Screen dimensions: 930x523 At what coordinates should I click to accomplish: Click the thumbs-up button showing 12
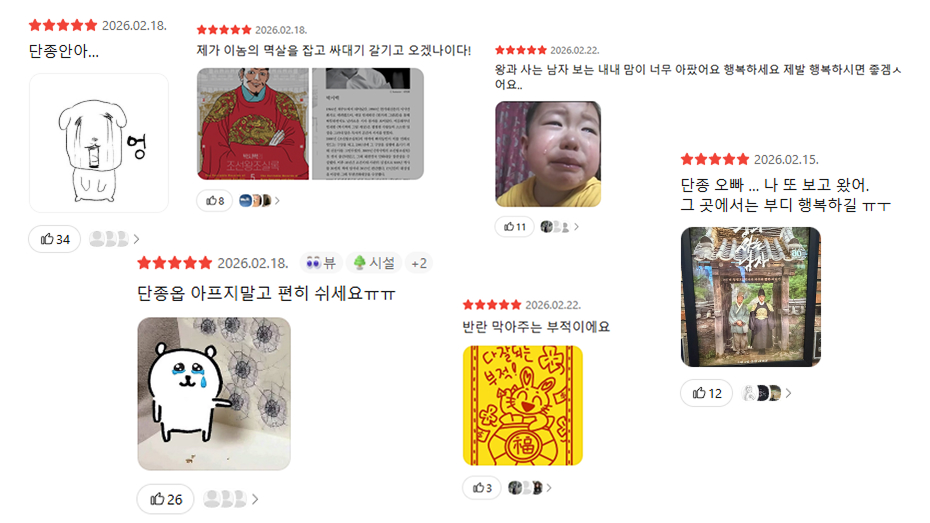click(707, 393)
